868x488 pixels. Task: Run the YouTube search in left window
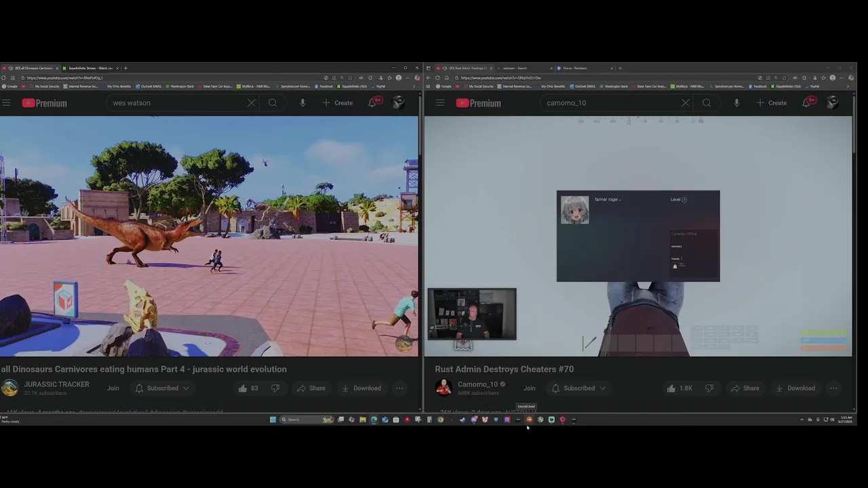coord(273,103)
